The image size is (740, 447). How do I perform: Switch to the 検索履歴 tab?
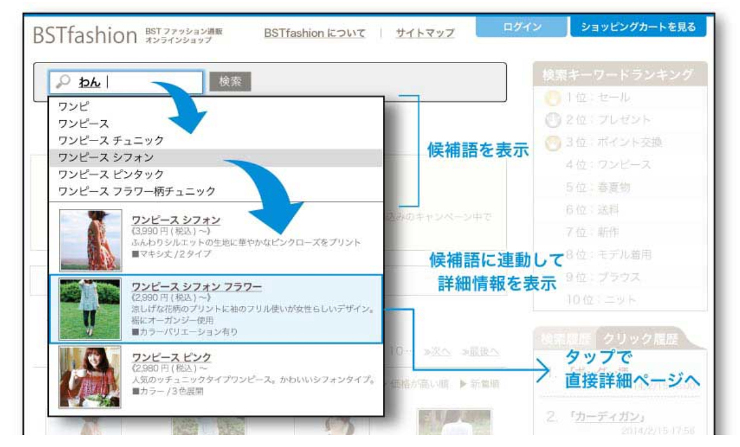point(565,339)
